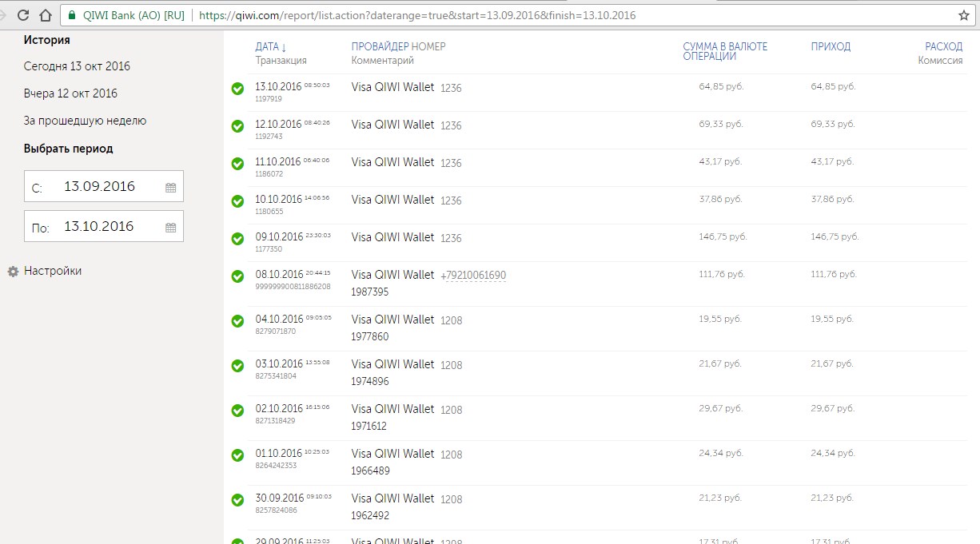Screen dimensions: 980x544
Task: Select transaction ID 999999900811886208
Action: point(293,287)
